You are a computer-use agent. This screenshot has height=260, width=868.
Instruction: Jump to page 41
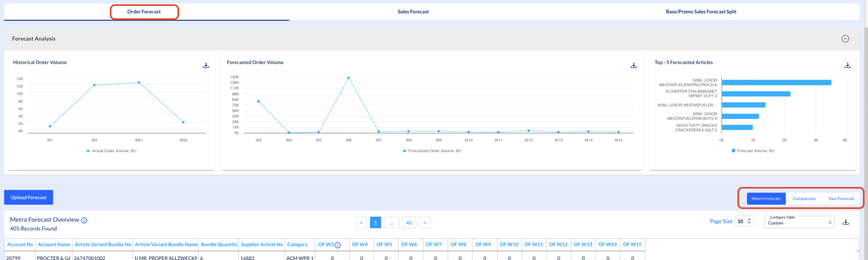409,223
